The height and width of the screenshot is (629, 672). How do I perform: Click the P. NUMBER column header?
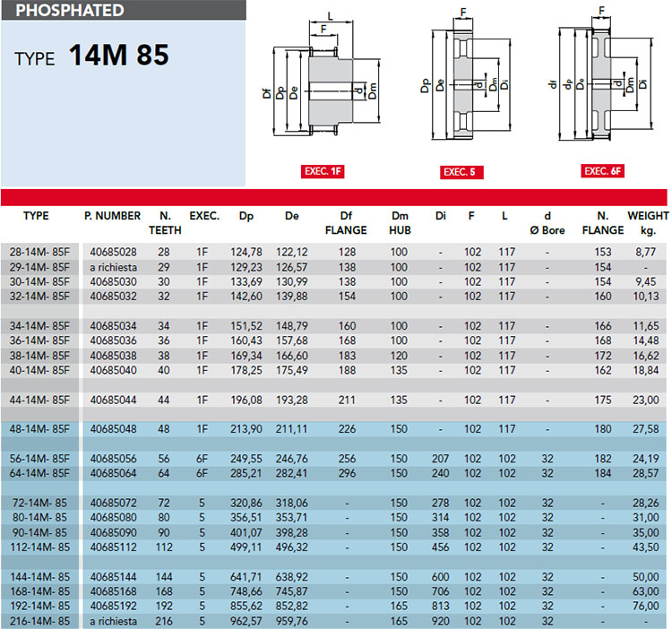[112, 216]
